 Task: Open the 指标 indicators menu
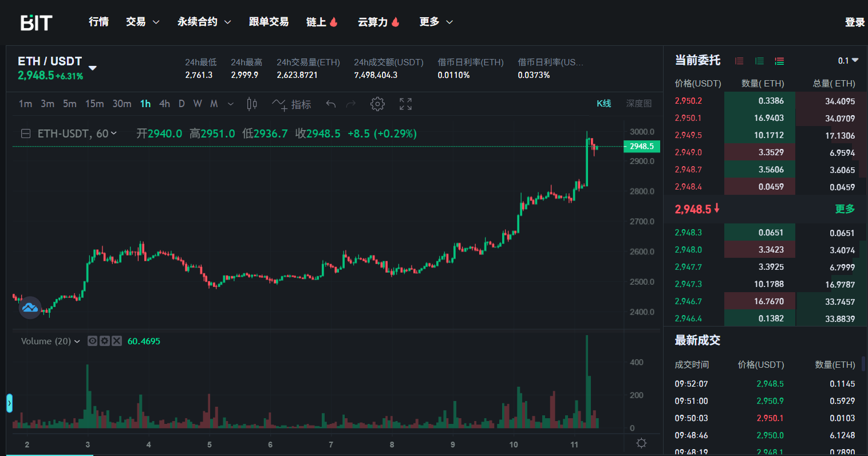292,104
